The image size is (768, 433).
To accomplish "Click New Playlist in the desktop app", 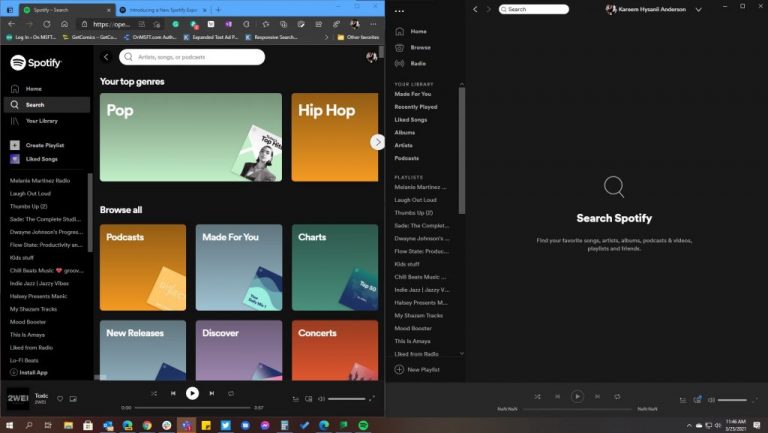I will 417,369.
